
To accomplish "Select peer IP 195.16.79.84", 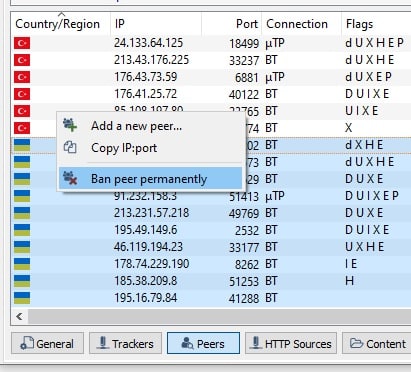I will click(146, 298).
